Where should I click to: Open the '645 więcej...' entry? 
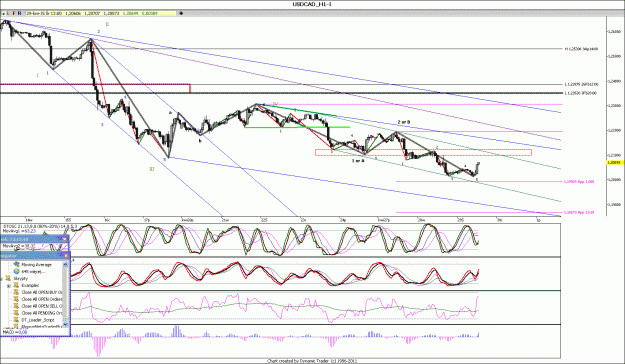click(x=33, y=272)
